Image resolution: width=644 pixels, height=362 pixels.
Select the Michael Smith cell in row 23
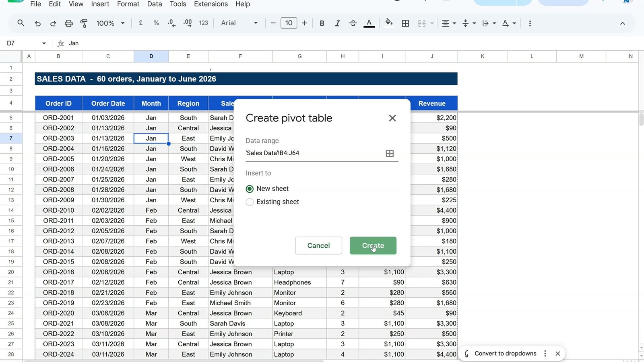240,303
